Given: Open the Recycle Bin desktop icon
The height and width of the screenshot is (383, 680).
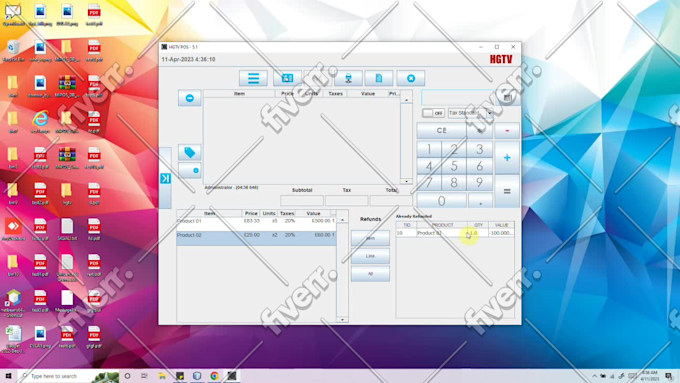Looking at the screenshot, I should 13,51.
